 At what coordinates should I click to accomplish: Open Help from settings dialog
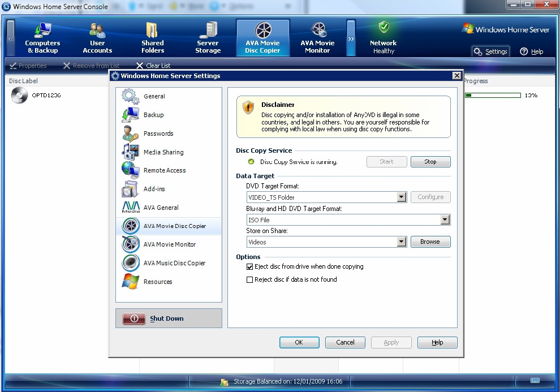(x=437, y=342)
